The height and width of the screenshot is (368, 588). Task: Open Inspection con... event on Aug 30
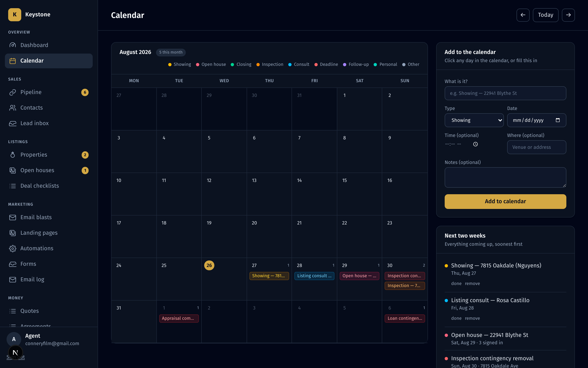coord(405,276)
